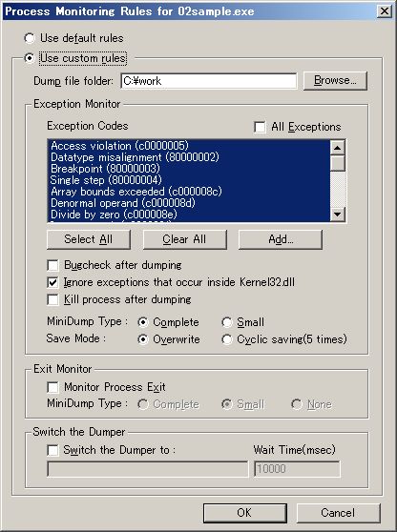
Task: Confirm settings with the OK button
Action: [245, 513]
